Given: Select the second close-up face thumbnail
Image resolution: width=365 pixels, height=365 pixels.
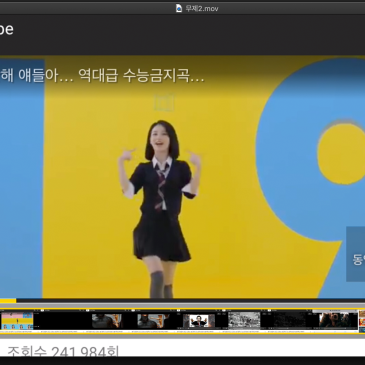Looking at the screenshot, I should [153, 321].
